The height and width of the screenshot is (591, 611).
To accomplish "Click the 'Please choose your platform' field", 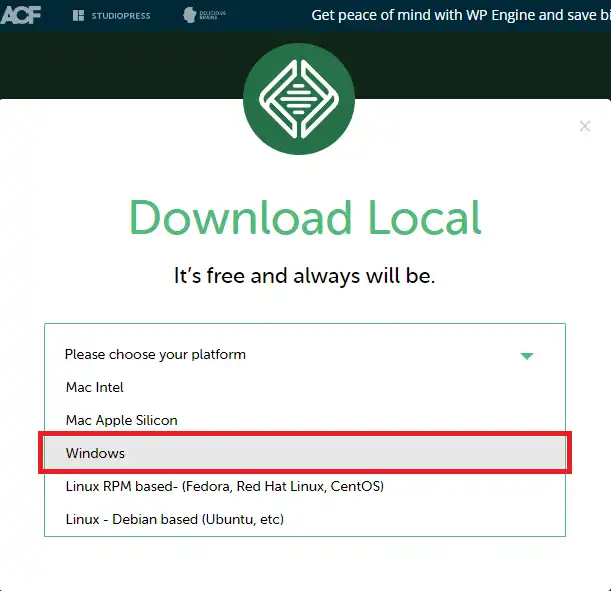I will (155, 354).
